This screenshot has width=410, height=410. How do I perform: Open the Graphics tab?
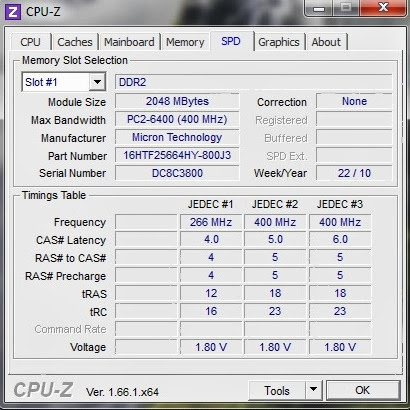click(x=279, y=42)
